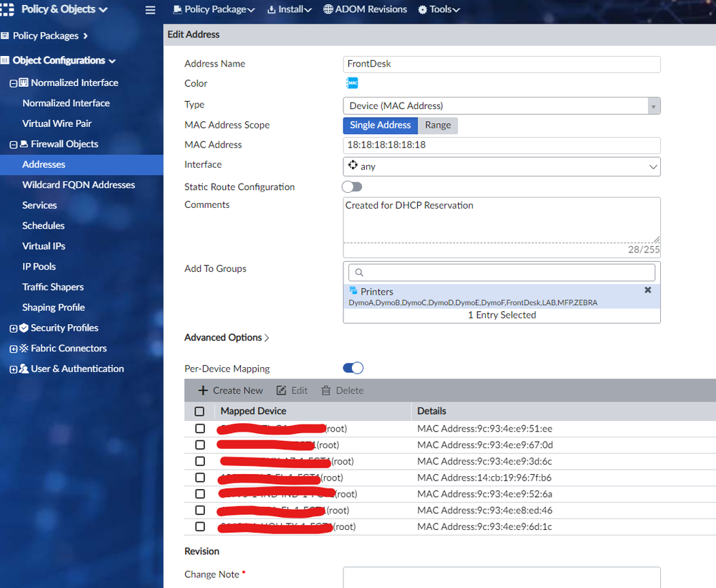Open the ADOM Revisions globe item
The image size is (716, 588).
[x=365, y=10]
